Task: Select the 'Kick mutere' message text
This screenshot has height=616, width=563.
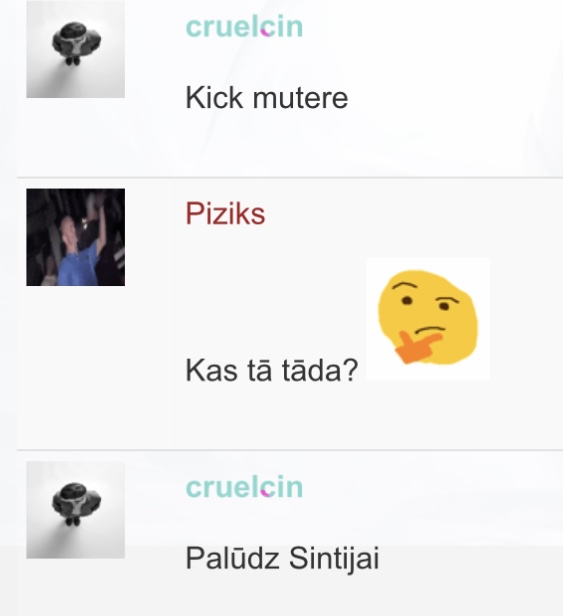Action: coord(266,98)
